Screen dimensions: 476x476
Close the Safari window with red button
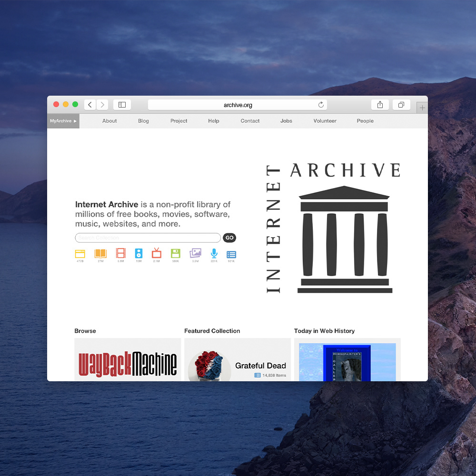(x=56, y=104)
